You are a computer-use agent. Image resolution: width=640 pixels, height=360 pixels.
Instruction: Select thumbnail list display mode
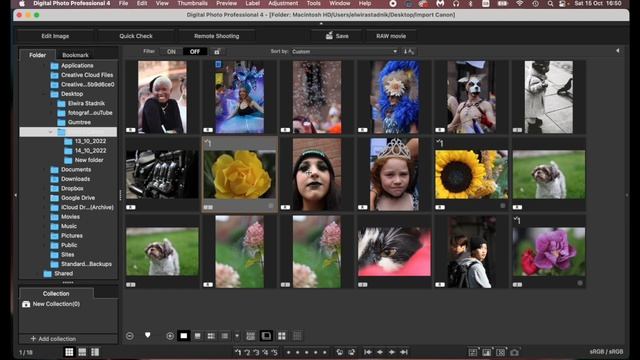click(224, 336)
